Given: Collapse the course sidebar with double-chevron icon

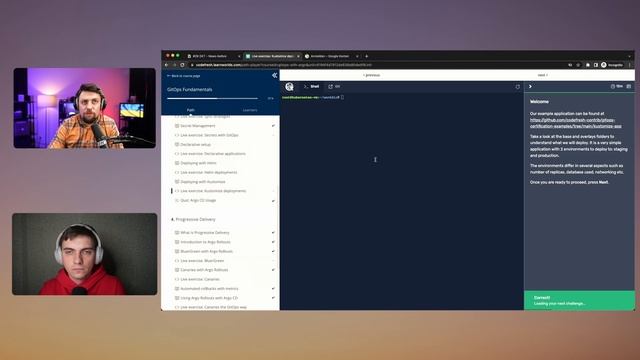Looking at the screenshot, I should pos(274,75).
